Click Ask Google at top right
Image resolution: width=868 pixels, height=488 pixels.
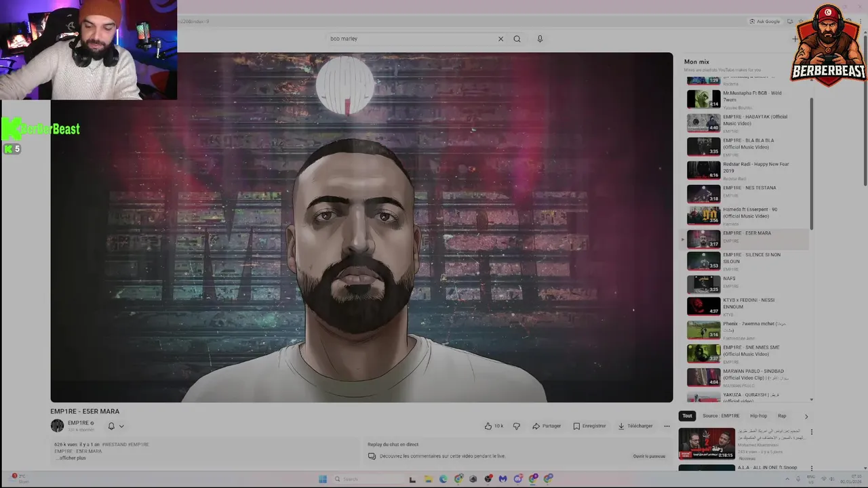(765, 22)
